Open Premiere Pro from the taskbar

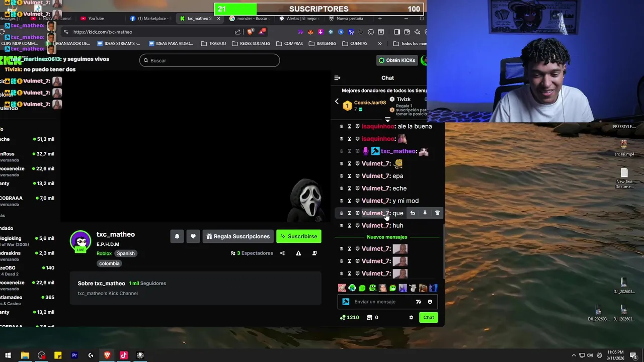point(74,355)
